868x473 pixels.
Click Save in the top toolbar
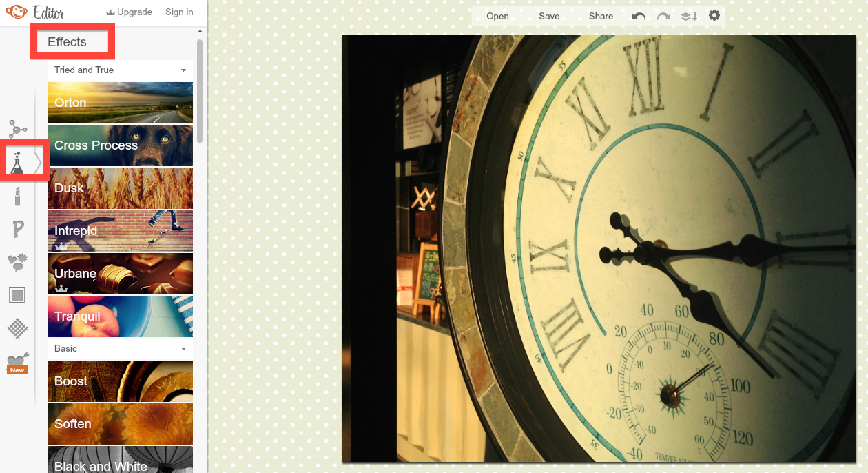549,16
